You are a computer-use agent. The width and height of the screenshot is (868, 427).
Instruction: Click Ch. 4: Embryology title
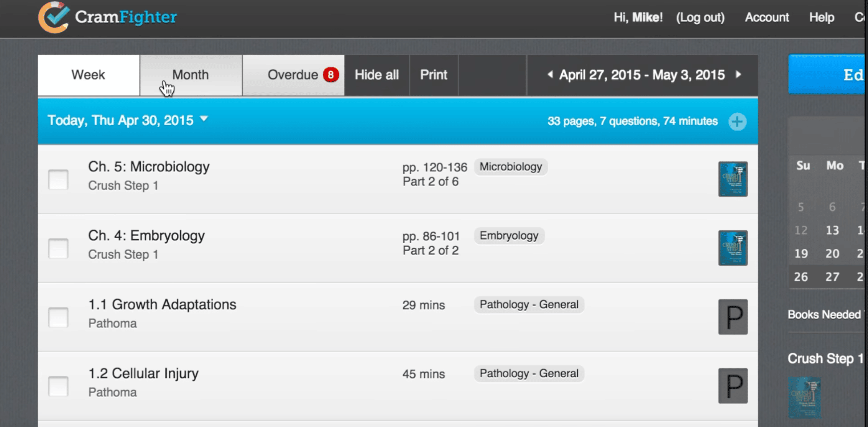[x=146, y=236]
